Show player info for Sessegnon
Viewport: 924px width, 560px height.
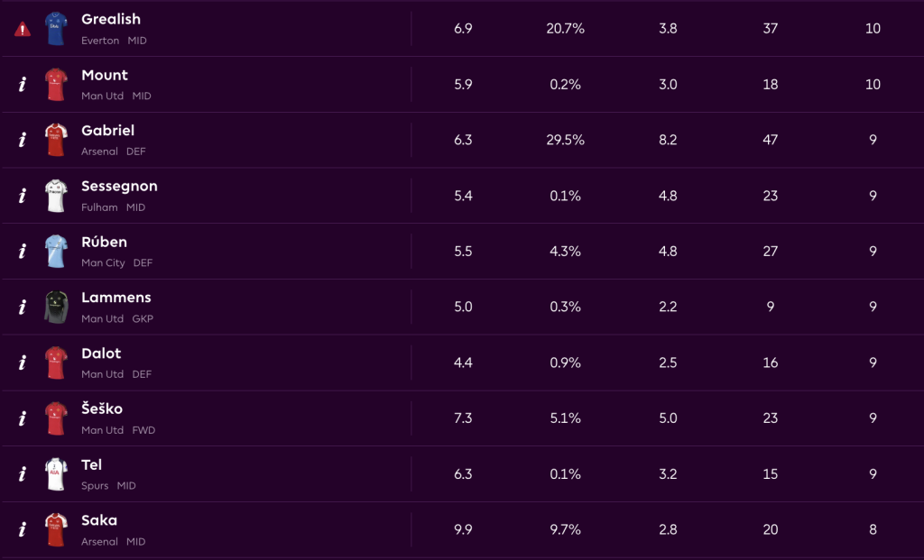23,196
